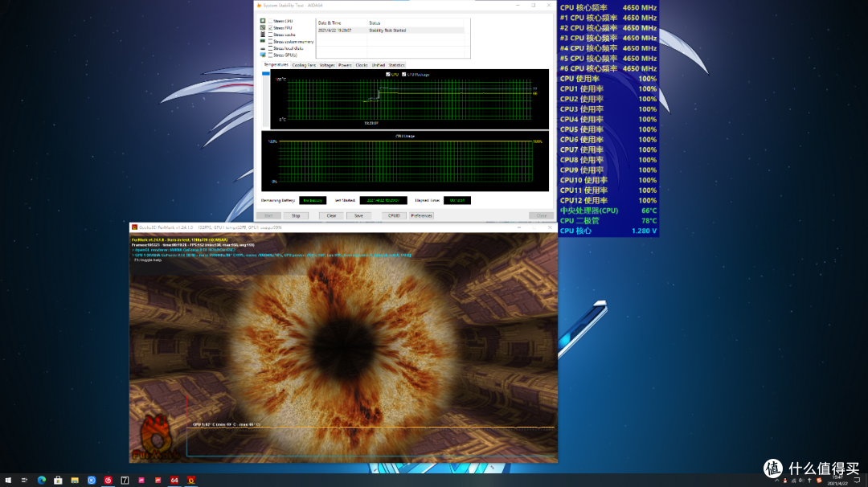Enable the Stress CPU checkbox
This screenshot has width=868, height=487.
pos(270,21)
